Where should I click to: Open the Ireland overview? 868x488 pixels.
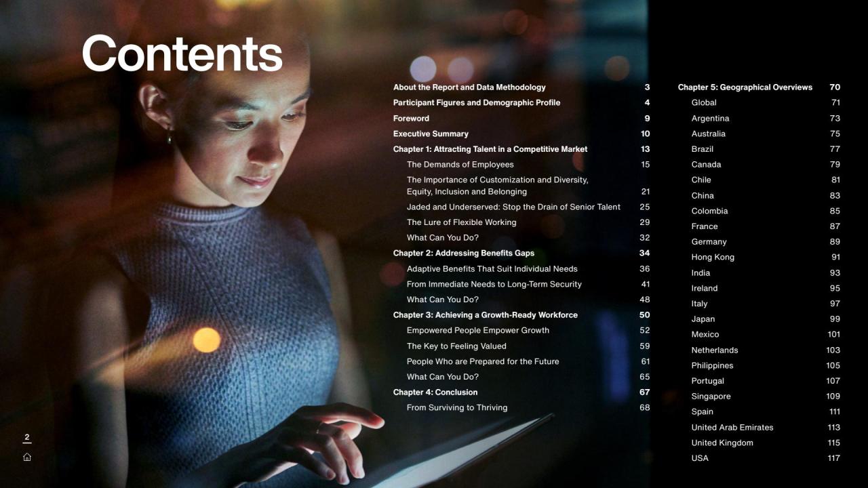tap(705, 289)
